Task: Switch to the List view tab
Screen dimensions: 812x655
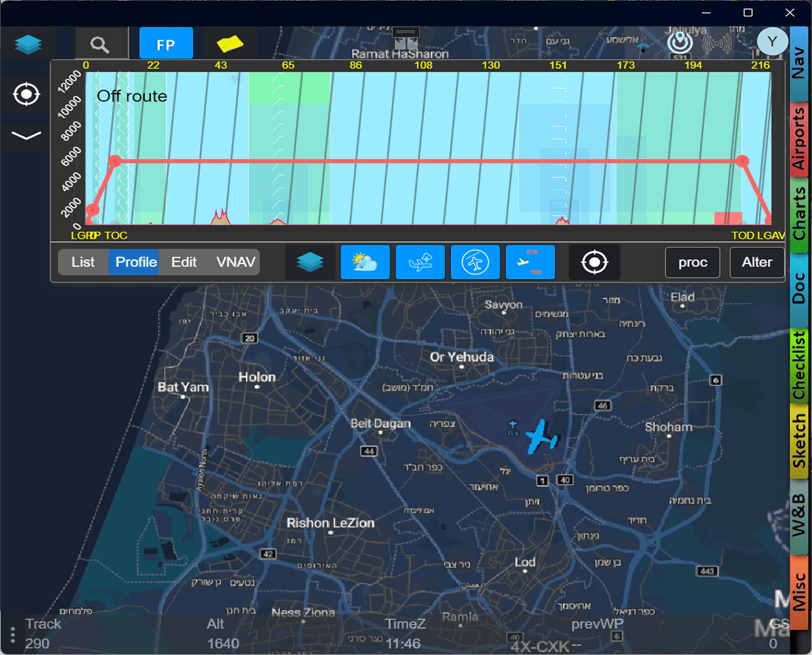Action: tap(83, 262)
